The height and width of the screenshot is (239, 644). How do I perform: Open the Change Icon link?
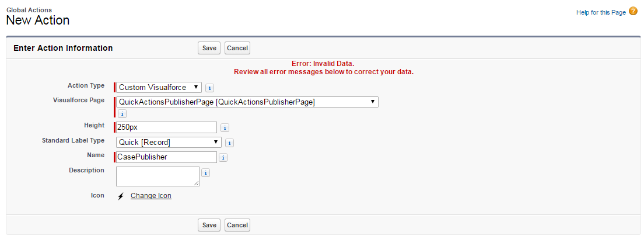pos(151,196)
